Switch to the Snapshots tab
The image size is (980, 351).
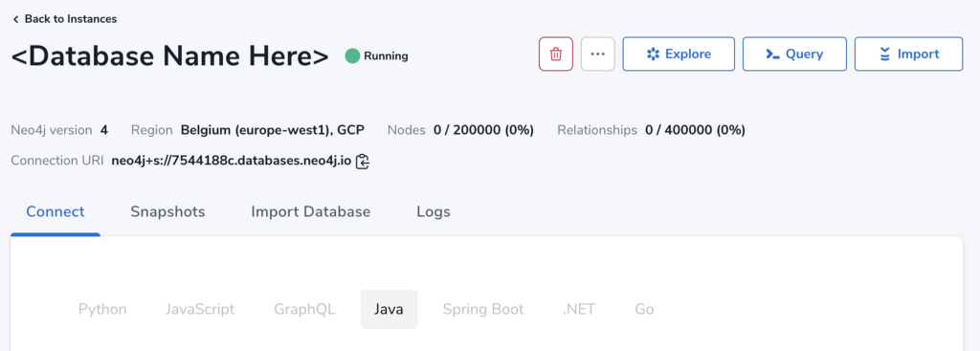coord(167,211)
